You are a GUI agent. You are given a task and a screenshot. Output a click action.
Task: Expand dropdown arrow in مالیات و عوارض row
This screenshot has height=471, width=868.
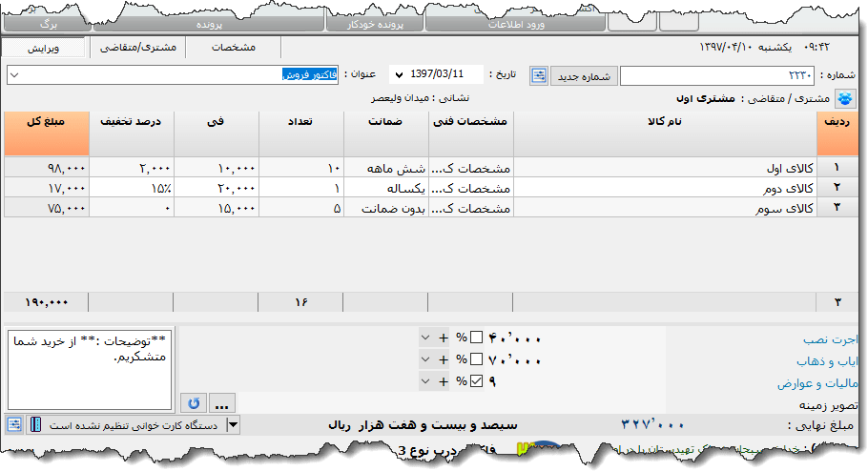[425, 380]
